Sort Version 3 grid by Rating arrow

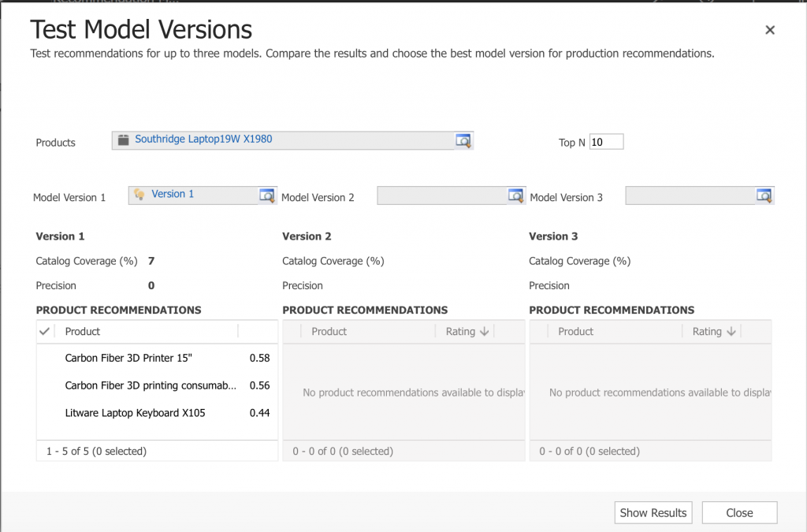tap(731, 332)
